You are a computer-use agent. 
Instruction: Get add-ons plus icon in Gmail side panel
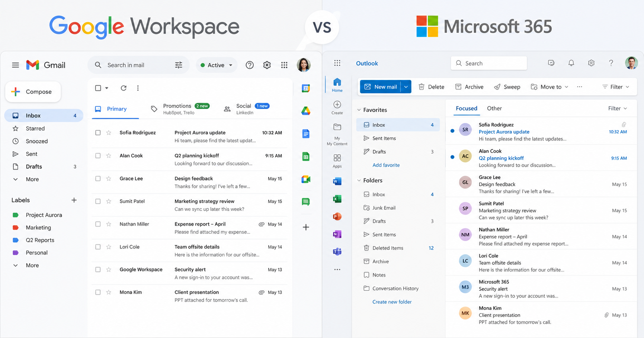coord(306,227)
